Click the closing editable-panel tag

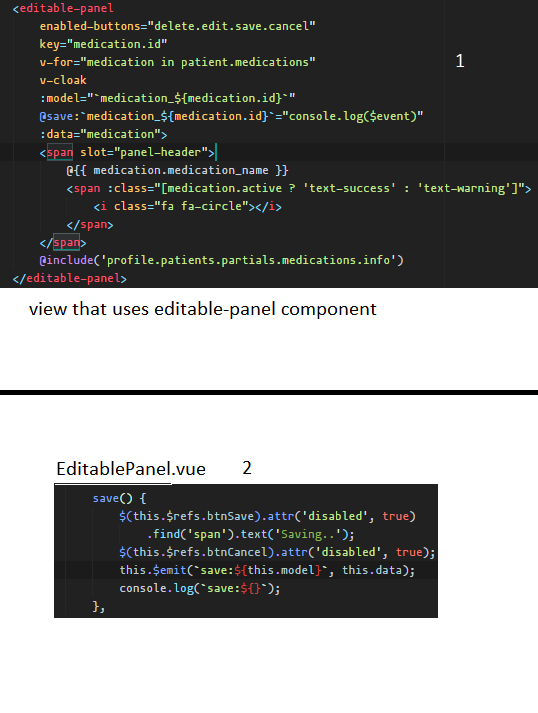click(70, 278)
